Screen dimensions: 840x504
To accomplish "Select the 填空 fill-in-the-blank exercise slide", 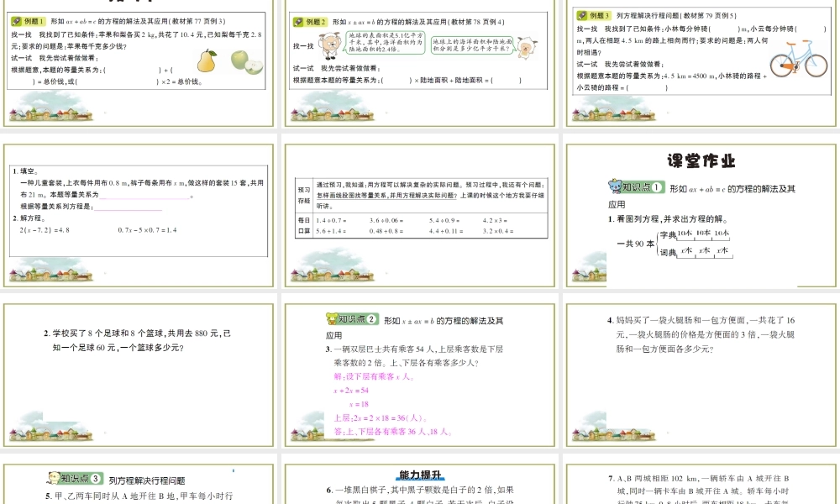I will click(139, 214).
